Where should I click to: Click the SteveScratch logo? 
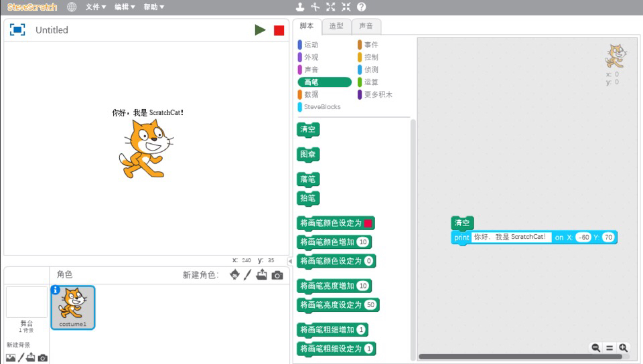click(x=32, y=7)
